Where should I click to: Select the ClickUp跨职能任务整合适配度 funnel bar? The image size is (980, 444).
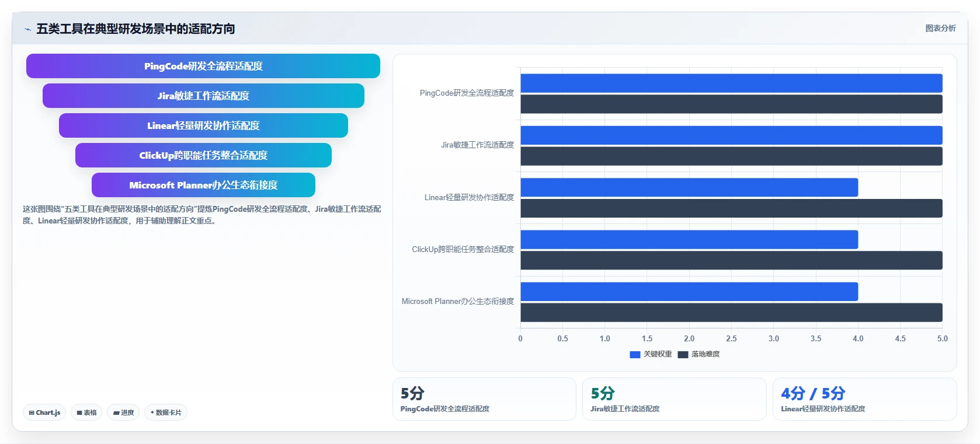203,155
